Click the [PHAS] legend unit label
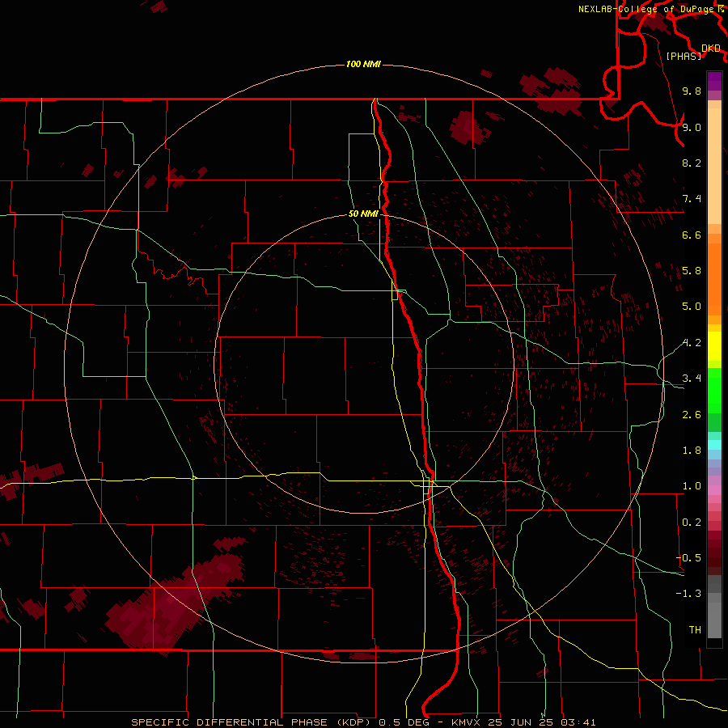Screen dimensions: 728x728 [x=684, y=56]
